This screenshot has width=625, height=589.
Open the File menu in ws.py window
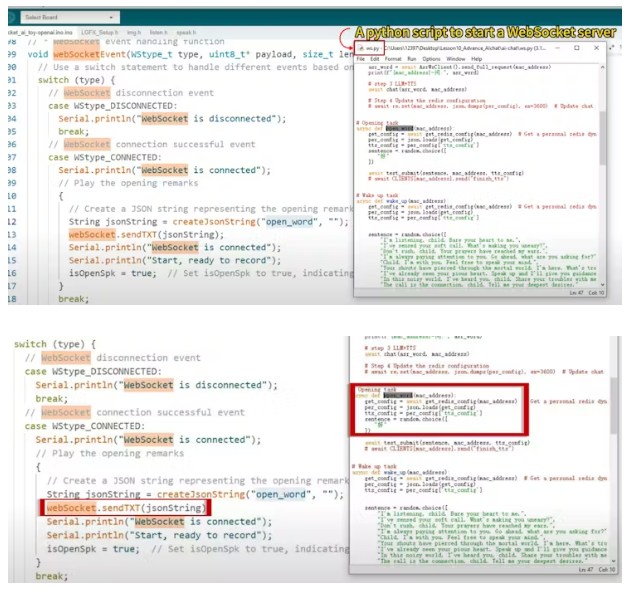pyautogui.click(x=361, y=59)
